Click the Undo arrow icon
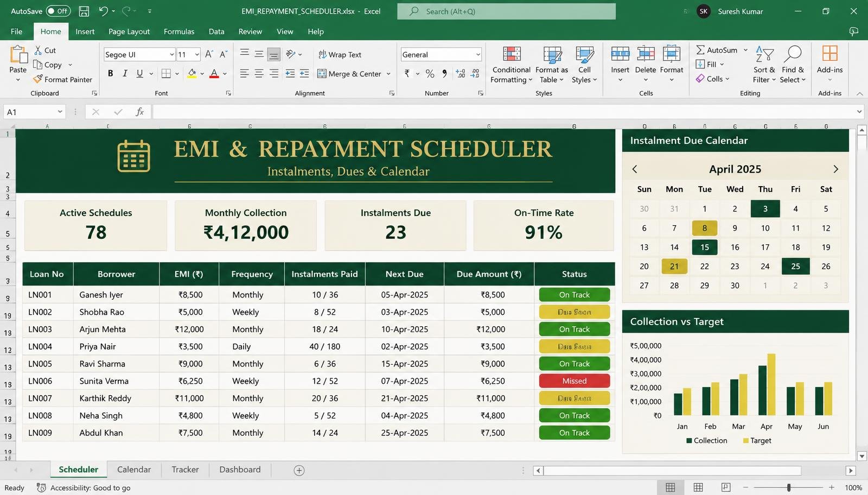 pos(103,11)
